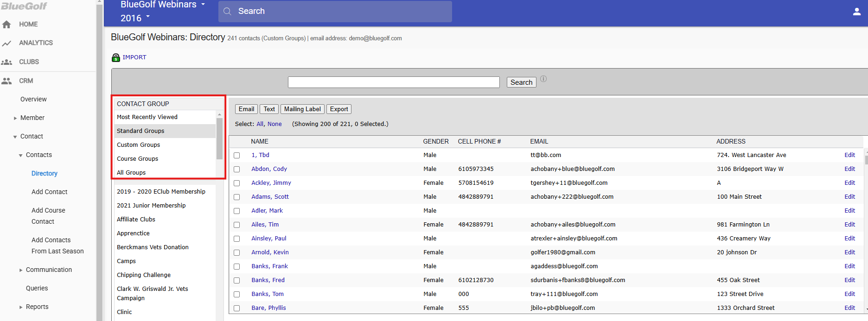Select the checkbox for Ackley, Jimmy
868x321 pixels.
pyautogui.click(x=236, y=183)
